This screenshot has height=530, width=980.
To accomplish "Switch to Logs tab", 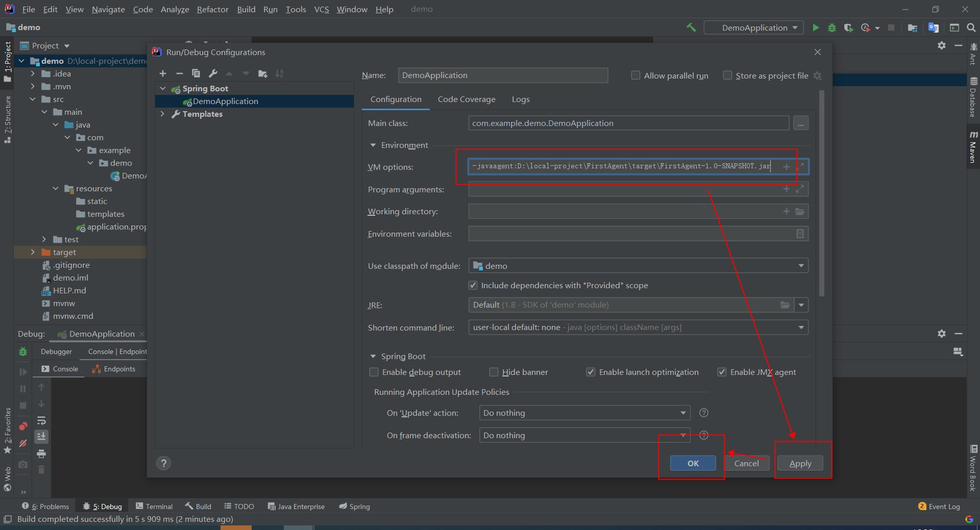I will pyautogui.click(x=521, y=99).
